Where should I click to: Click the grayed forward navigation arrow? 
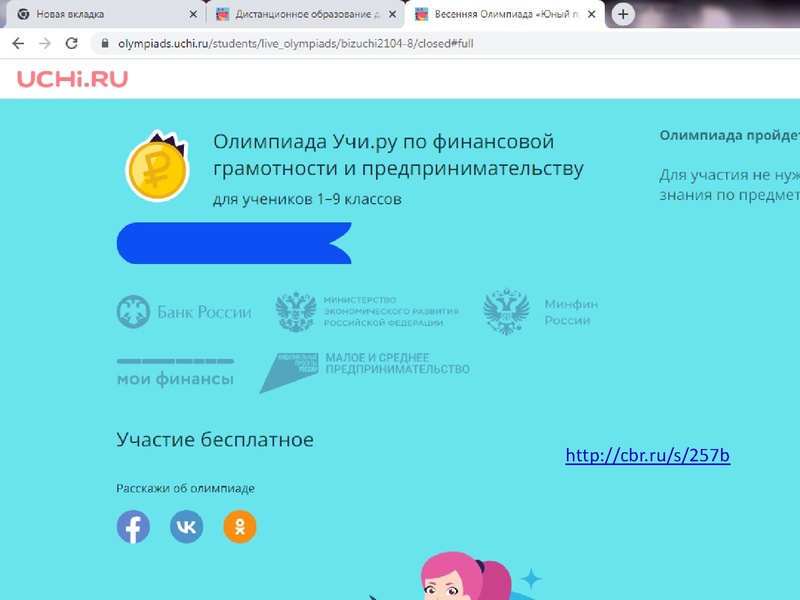tap(43, 45)
